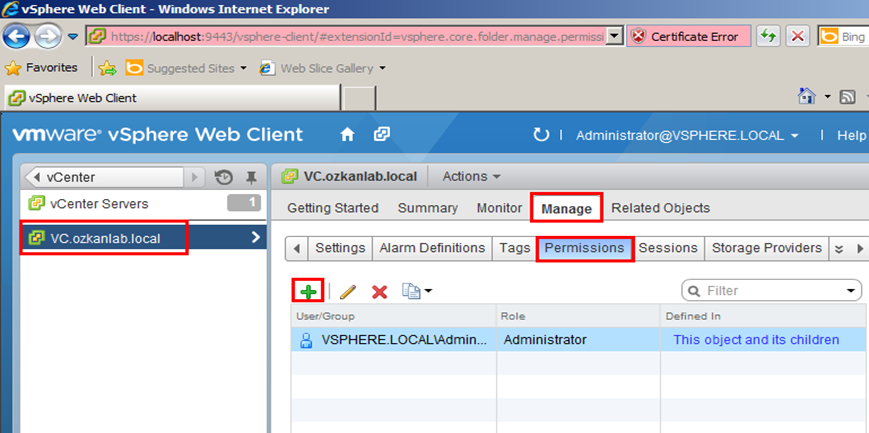Open the Alarm Definitions subtab
Image resolution: width=869 pixels, height=433 pixels.
coord(432,248)
